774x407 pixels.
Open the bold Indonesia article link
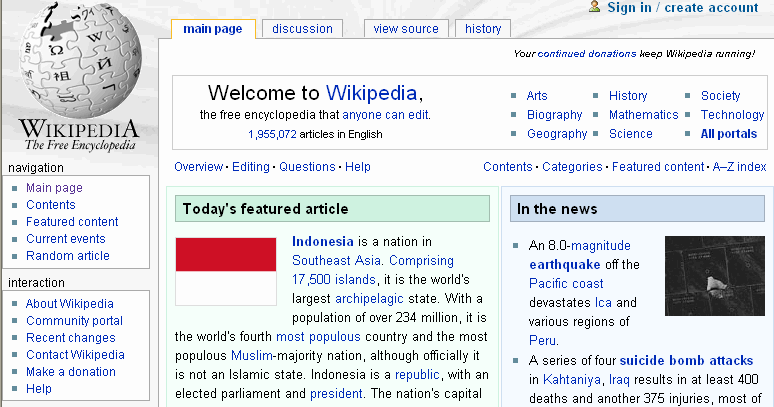click(x=323, y=242)
